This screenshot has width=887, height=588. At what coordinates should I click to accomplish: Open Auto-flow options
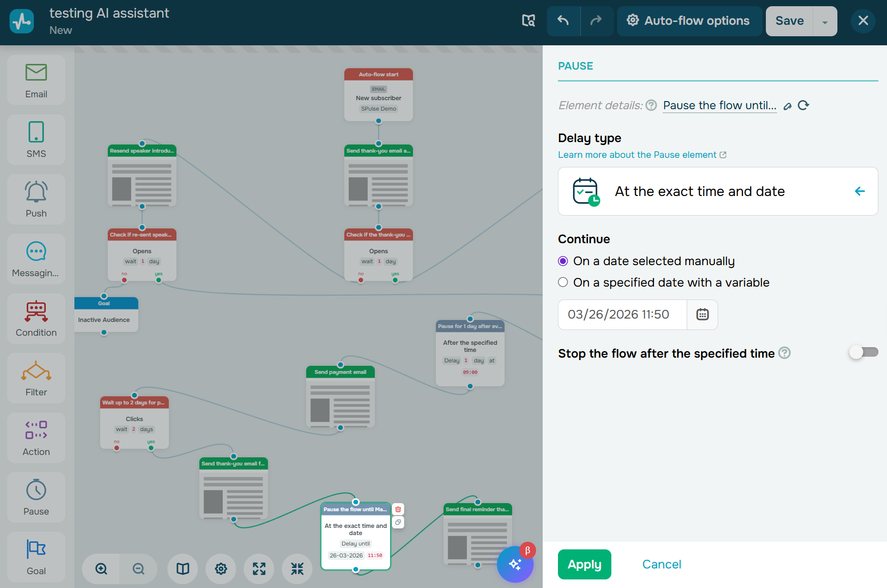(689, 21)
